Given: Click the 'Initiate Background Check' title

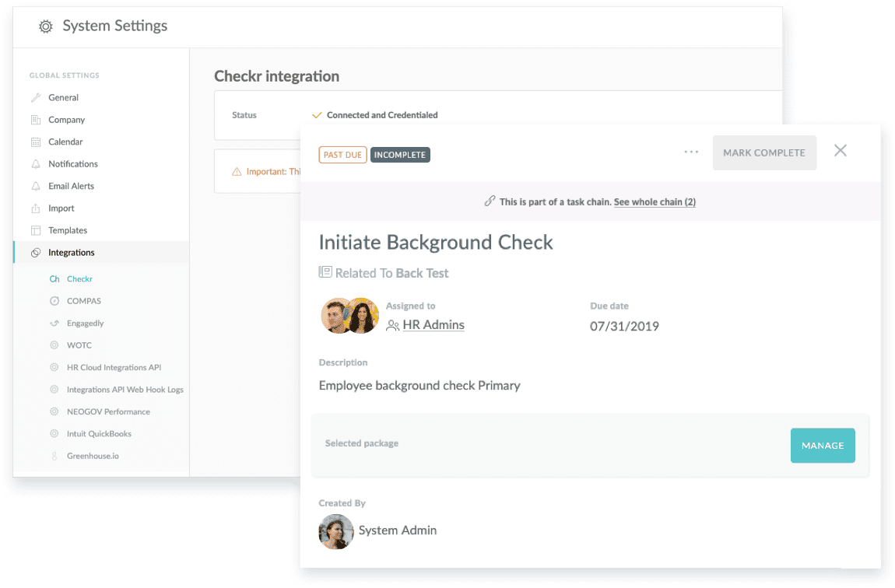Looking at the screenshot, I should coord(436,243).
